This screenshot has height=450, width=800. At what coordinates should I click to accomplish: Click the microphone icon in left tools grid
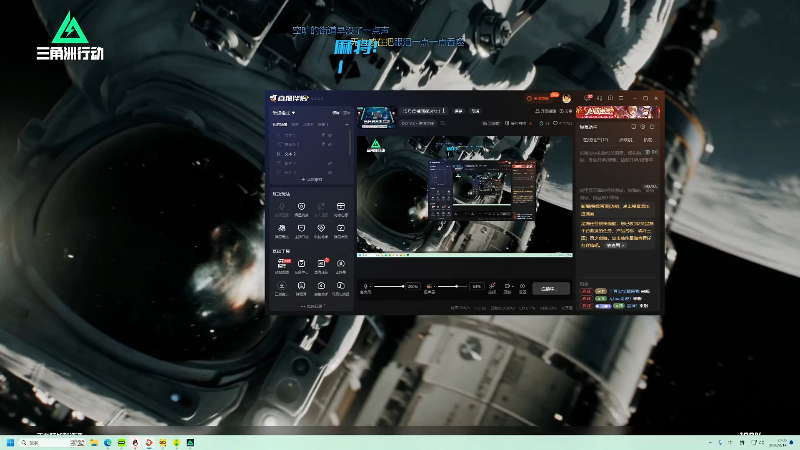point(282,209)
